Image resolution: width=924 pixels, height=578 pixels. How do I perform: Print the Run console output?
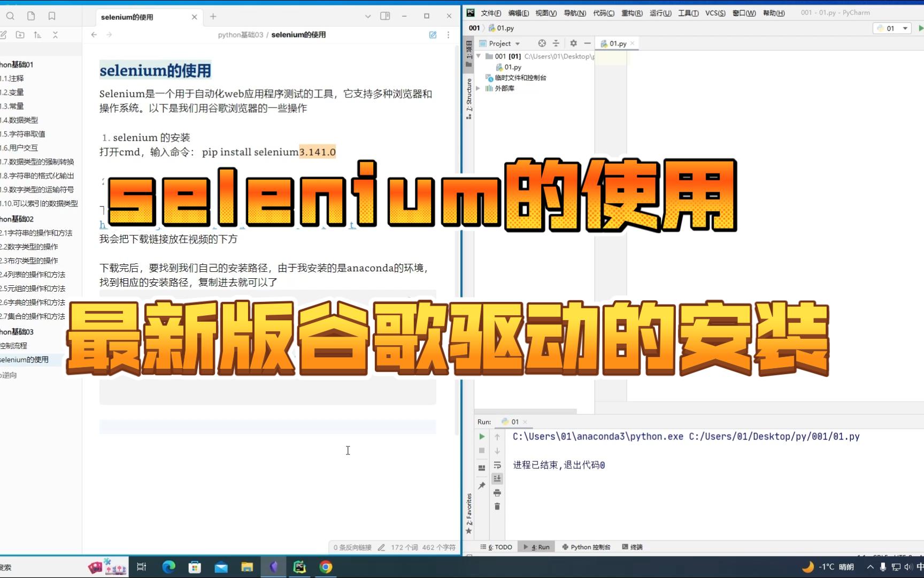[x=497, y=492]
